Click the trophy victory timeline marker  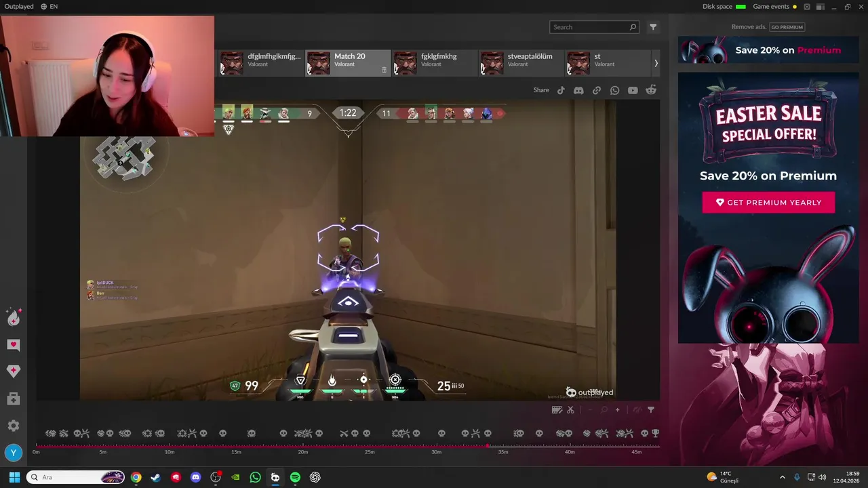point(655,433)
